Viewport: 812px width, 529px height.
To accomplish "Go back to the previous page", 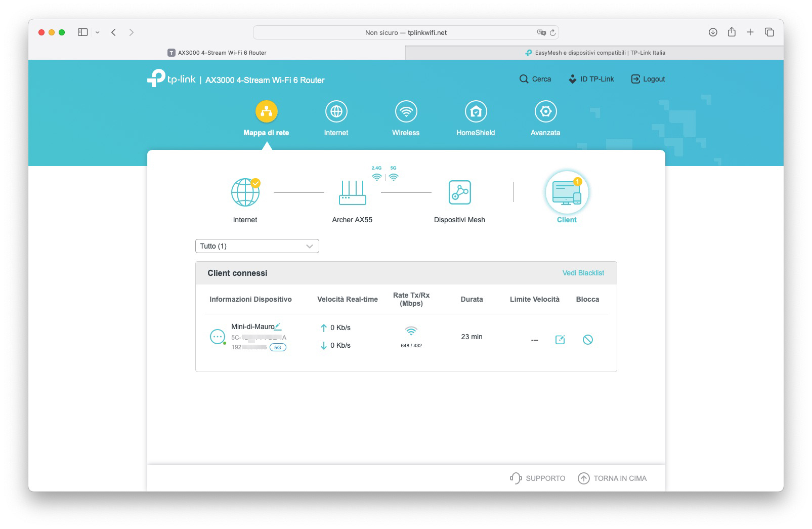I will [x=114, y=32].
